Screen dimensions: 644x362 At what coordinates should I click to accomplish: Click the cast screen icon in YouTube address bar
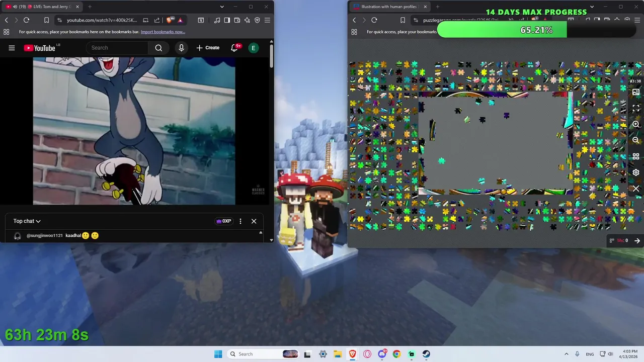(x=145, y=20)
